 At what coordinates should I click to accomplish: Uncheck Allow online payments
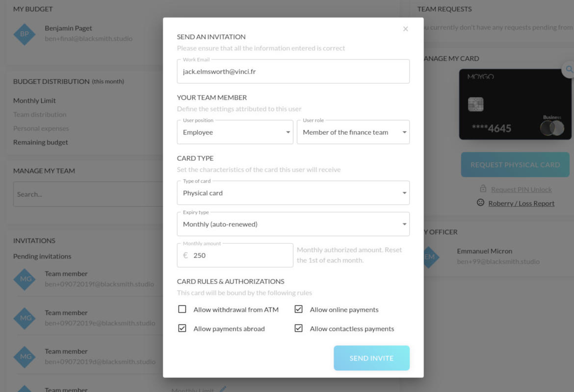pos(298,309)
